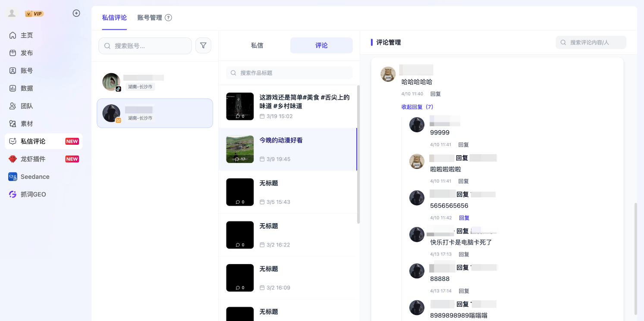The image size is (644, 321).
Task: Focus the 搜索作品标题 search field
Action: tap(289, 73)
